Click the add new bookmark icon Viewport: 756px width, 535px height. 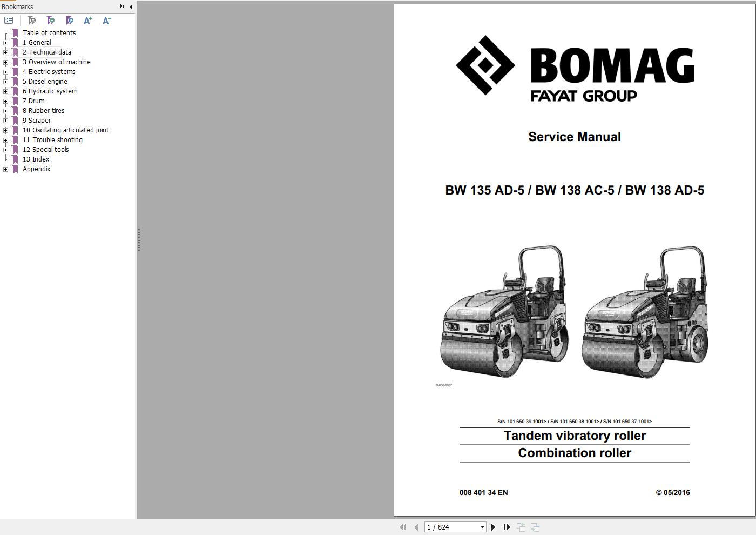pos(51,21)
